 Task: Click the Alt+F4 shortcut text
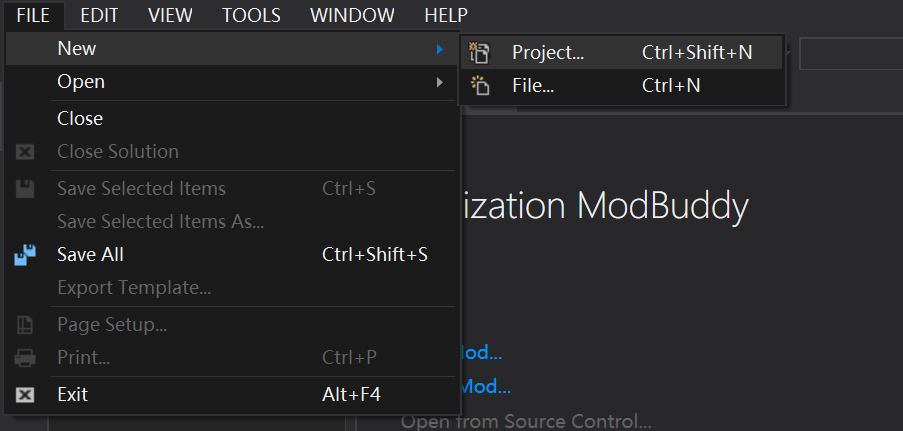[x=351, y=395]
